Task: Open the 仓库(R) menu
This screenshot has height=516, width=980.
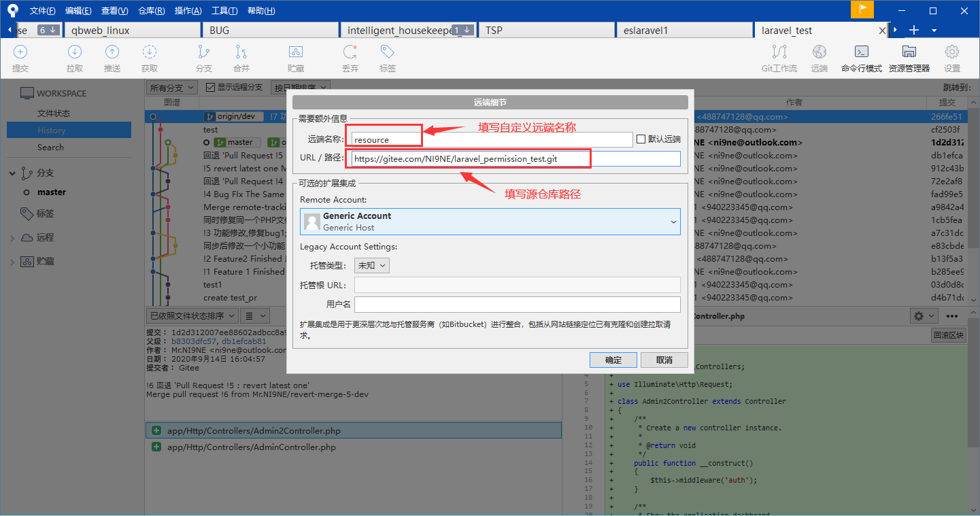Action: pyautogui.click(x=151, y=11)
